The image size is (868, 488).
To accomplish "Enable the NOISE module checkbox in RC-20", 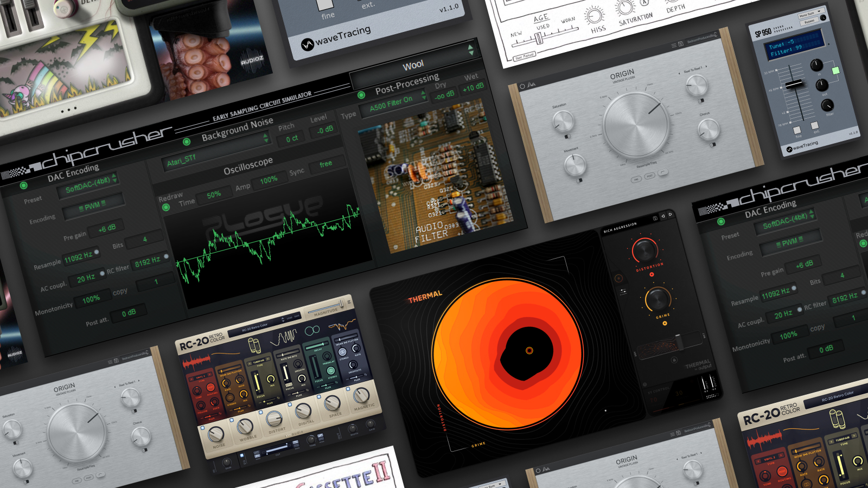I will (x=203, y=427).
